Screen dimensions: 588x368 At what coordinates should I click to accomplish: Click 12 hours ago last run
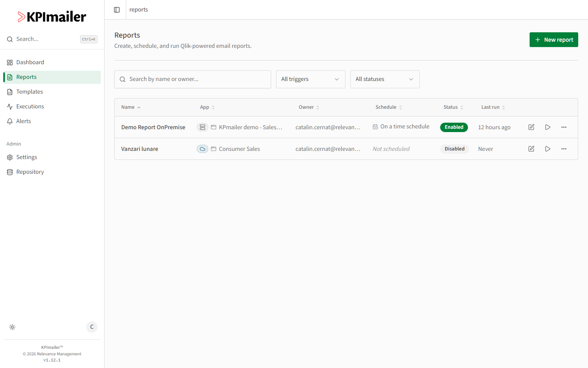[x=494, y=127]
